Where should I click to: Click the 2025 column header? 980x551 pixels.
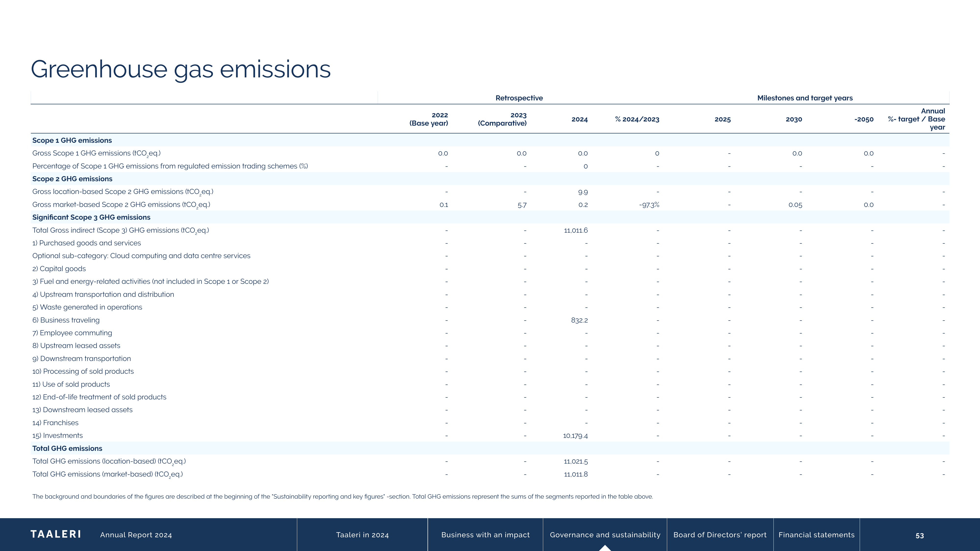723,120
